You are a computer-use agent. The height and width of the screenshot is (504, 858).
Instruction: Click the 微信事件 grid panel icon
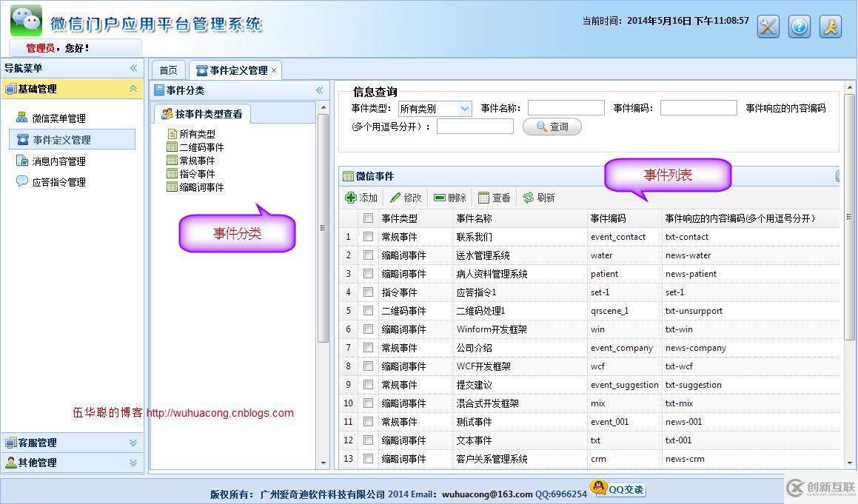click(348, 176)
